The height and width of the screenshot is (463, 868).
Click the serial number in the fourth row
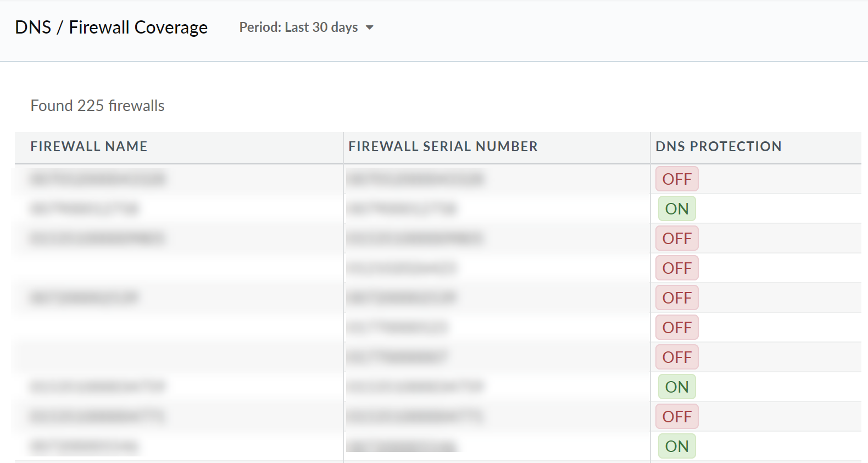point(402,268)
